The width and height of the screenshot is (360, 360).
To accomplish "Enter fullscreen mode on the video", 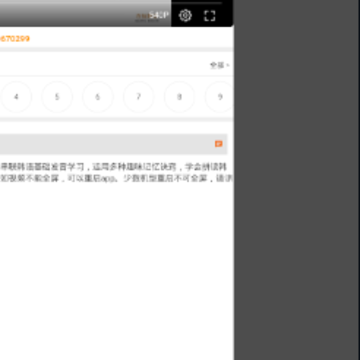I will 210,15.
